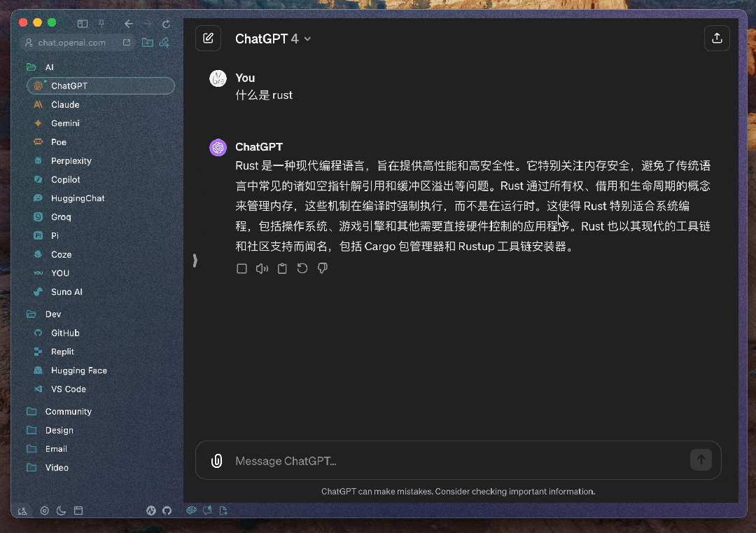756x533 pixels.
Task: Copy the response with the clipboard icon
Action: click(x=282, y=269)
